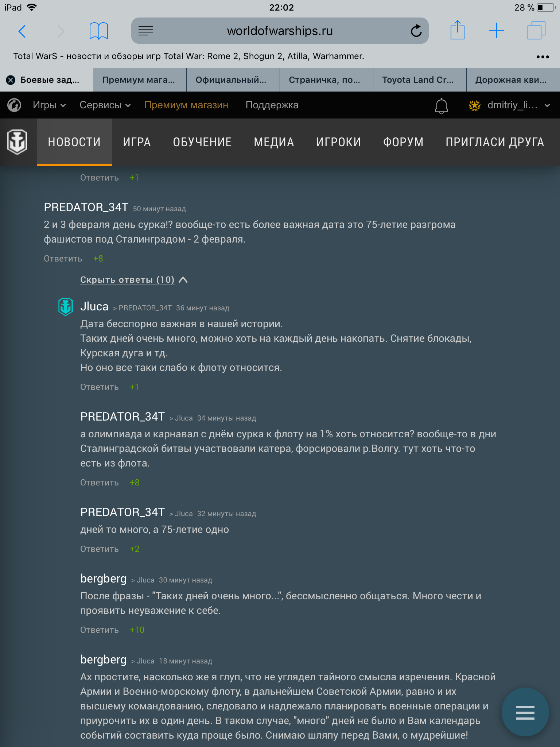Image resolution: width=560 pixels, height=747 pixels.
Task: Open the floating hamburger menu button
Action: click(525, 712)
